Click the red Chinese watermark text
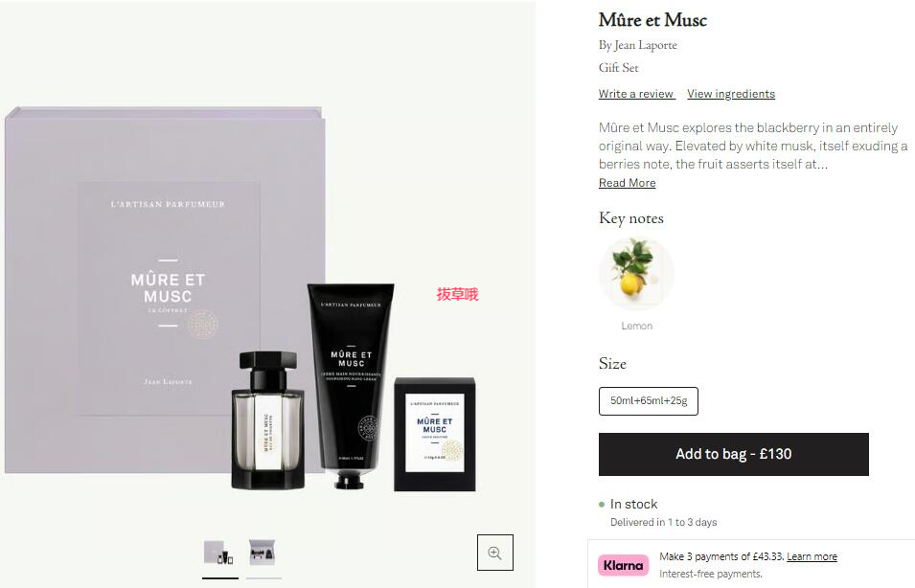This screenshot has width=915, height=588. click(x=458, y=295)
